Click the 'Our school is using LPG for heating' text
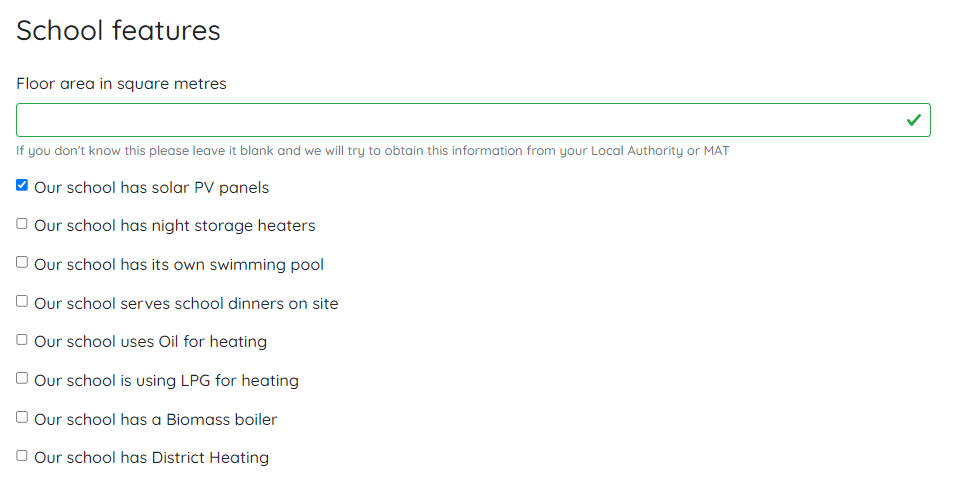This screenshot has width=959, height=486. [166, 381]
